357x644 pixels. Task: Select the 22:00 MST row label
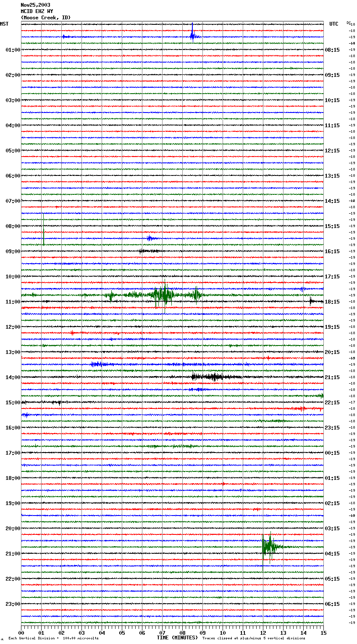pyautogui.click(x=13, y=579)
